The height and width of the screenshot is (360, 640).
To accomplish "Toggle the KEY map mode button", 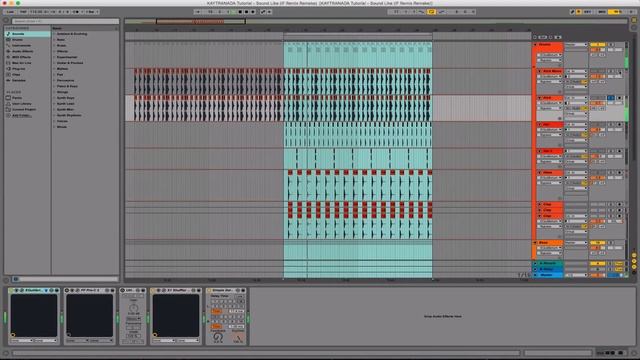I will click(588, 12).
